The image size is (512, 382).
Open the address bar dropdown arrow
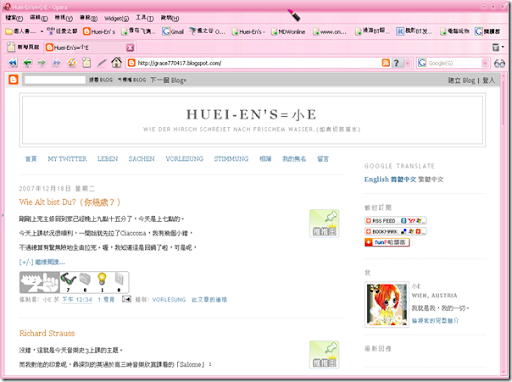(407, 63)
